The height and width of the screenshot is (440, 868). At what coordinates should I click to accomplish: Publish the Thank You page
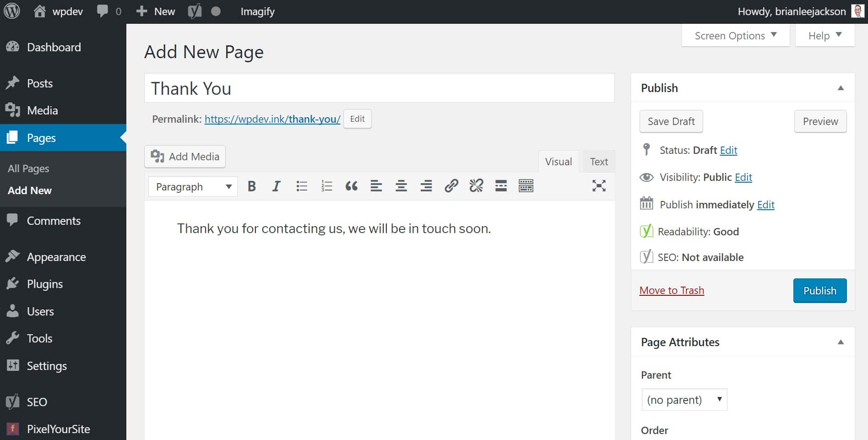coord(819,290)
